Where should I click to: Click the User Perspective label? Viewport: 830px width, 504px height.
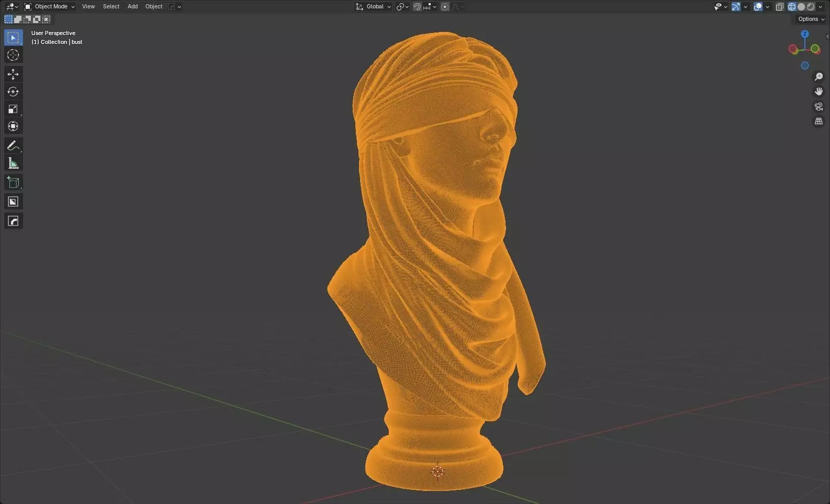tap(53, 33)
